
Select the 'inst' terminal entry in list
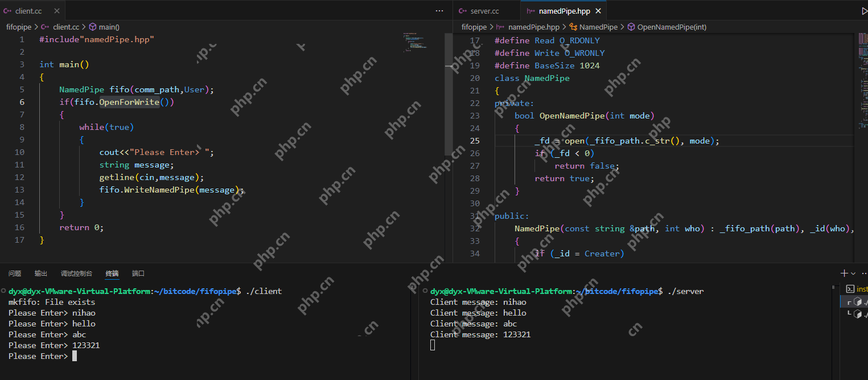(855, 289)
